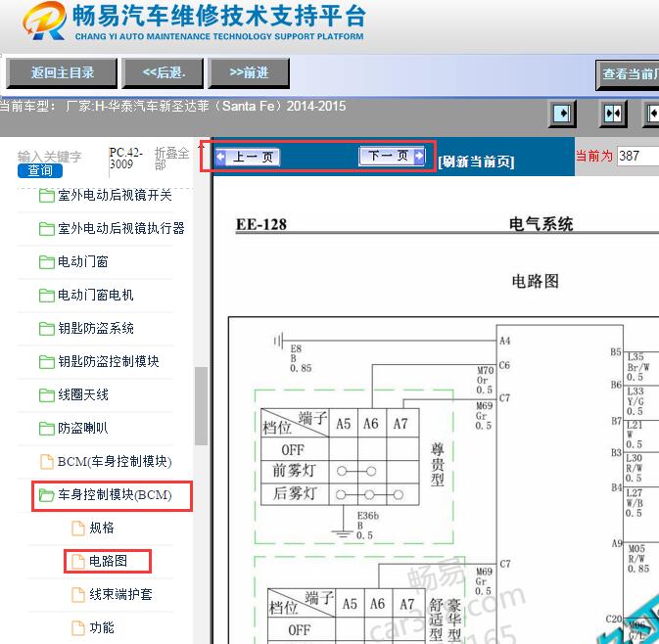Open the 线束端护套 page
The height and width of the screenshot is (644, 659).
pos(120,594)
